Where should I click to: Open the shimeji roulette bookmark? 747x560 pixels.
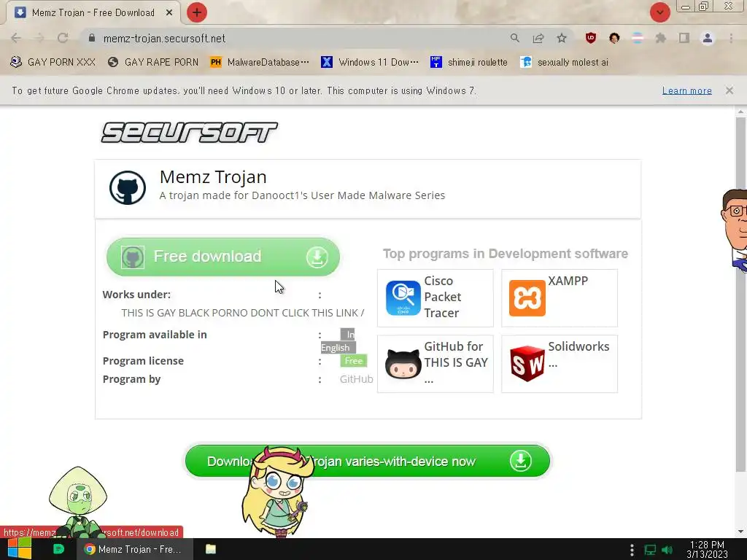pos(469,63)
